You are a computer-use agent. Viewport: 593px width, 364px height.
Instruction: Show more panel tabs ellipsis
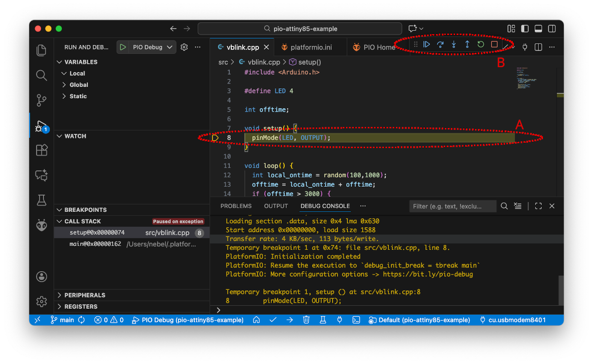tap(363, 206)
